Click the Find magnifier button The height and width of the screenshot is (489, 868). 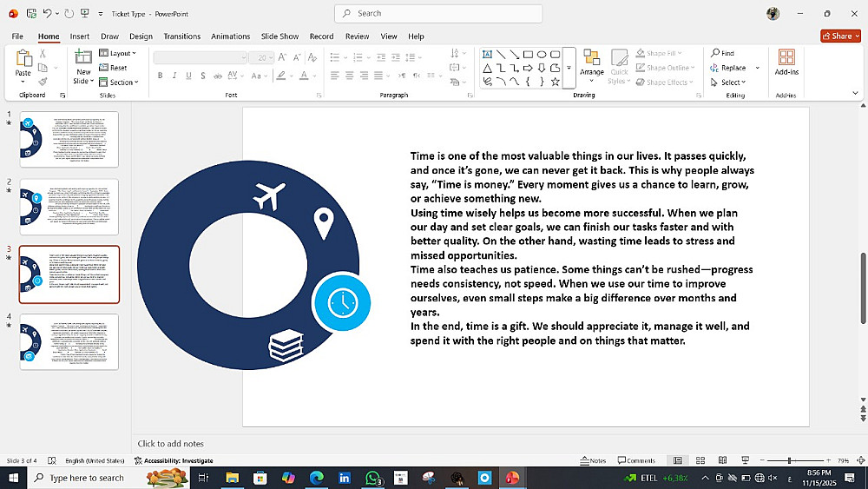pos(722,53)
